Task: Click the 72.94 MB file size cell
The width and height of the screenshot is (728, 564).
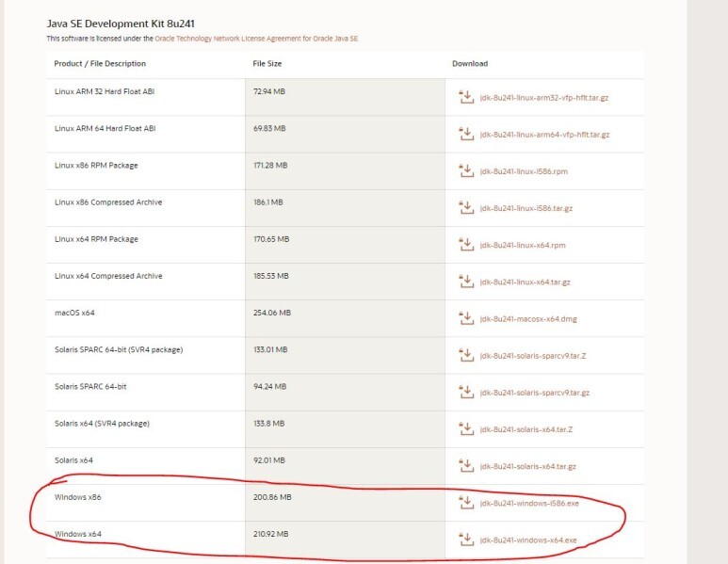Action: coord(345,97)
